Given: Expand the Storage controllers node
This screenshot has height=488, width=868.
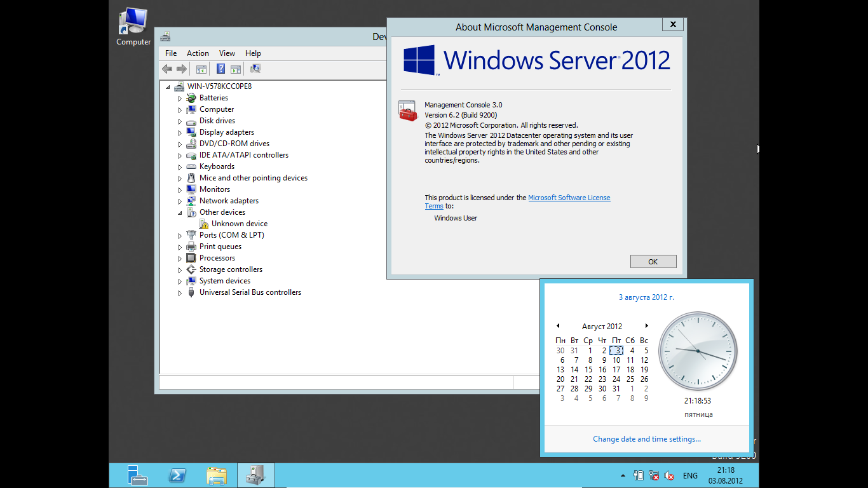Looking at the screenshot, I should tap(180, 270).
